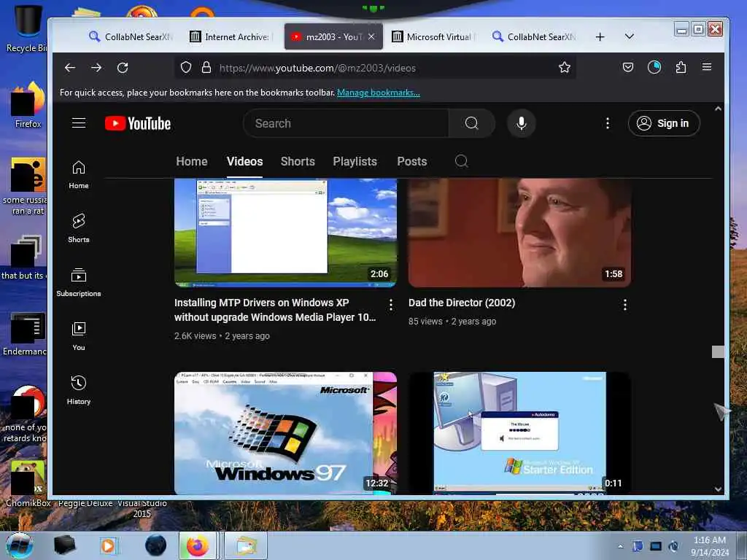Open the Firefox application menu

(x=707, y=67)
